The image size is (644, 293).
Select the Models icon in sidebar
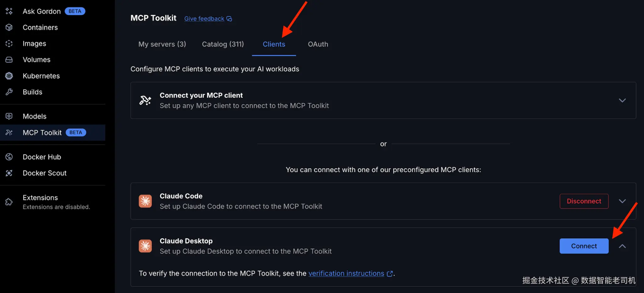tap(9, 116)
